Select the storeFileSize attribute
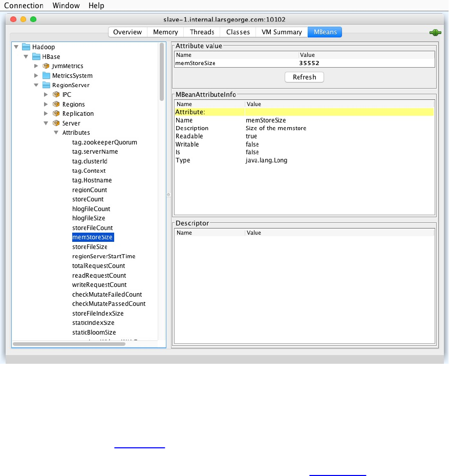 90,247
